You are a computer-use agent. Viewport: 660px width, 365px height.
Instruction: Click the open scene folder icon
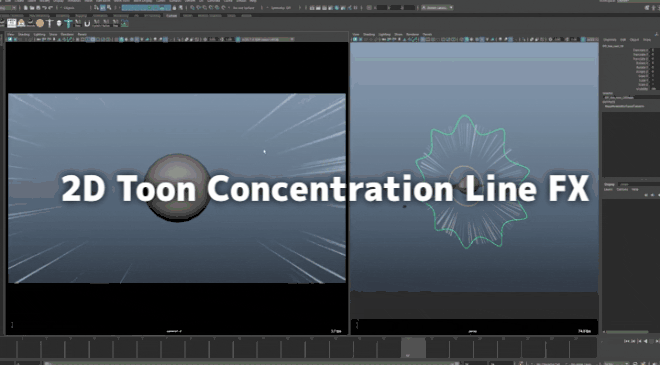point(32,8)
